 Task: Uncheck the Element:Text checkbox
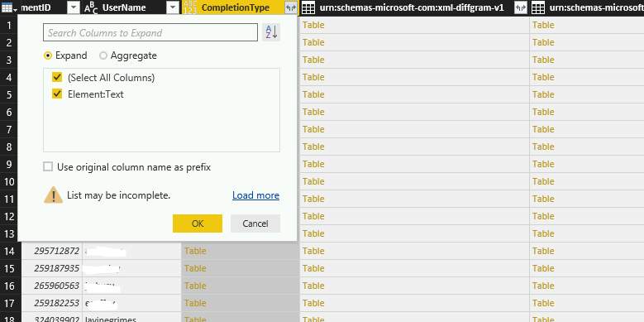(57, 94)
